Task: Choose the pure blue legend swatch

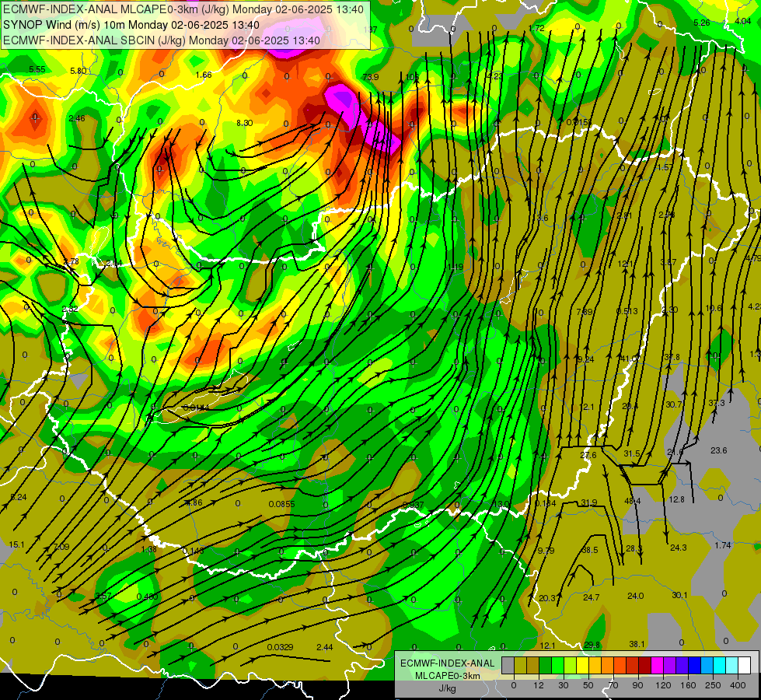Action: [x=694, y=666]
